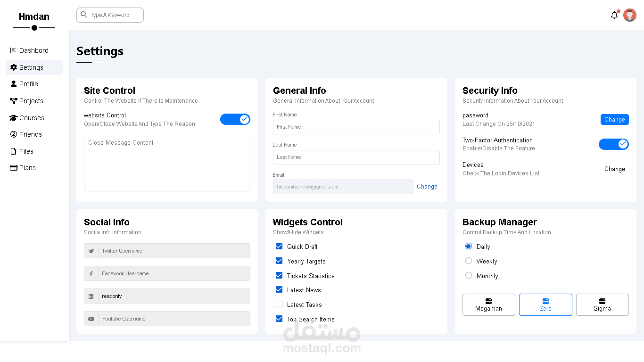Go to Projects in the sidebar

[34, 101]
